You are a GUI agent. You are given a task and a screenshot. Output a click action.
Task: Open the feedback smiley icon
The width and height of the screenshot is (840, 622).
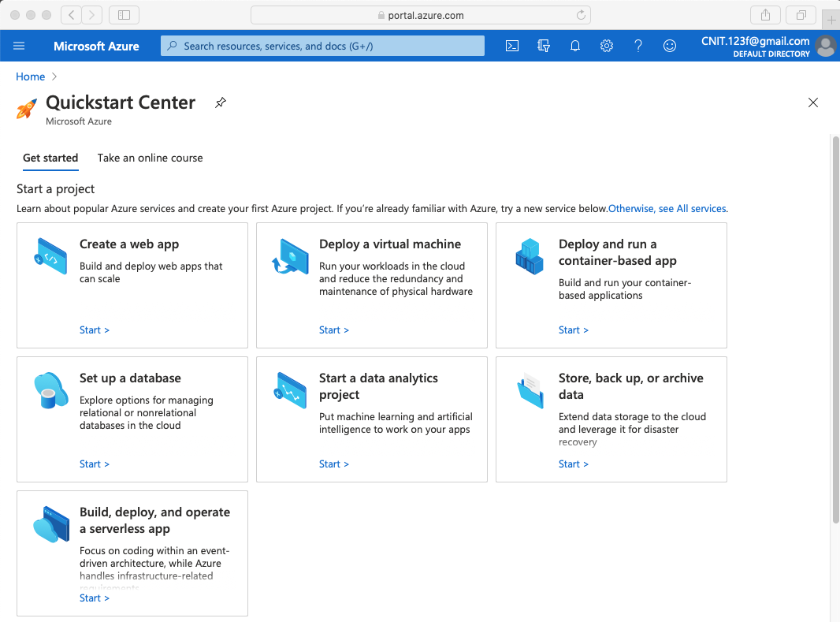pyautogui.click(x=670, y=46)
